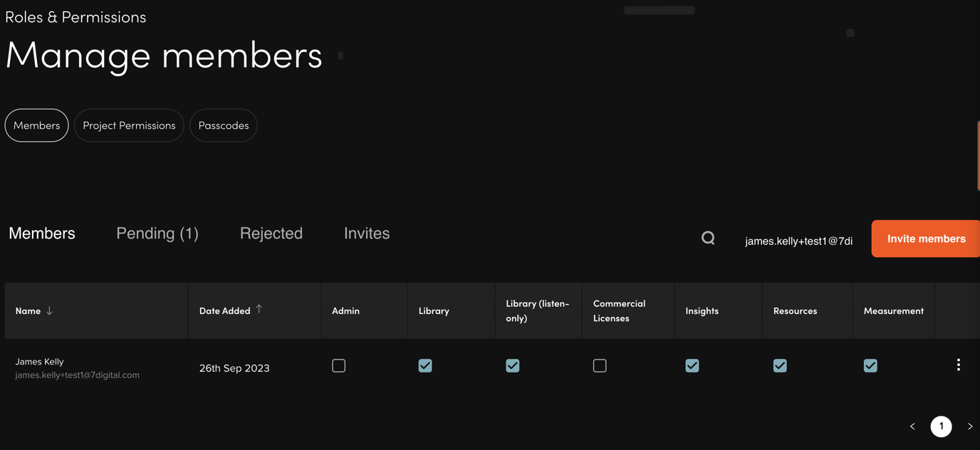Enable Admin checkbox for James Kelly
Viewport: 980px width, 450px height.
[x=339, y=365]
